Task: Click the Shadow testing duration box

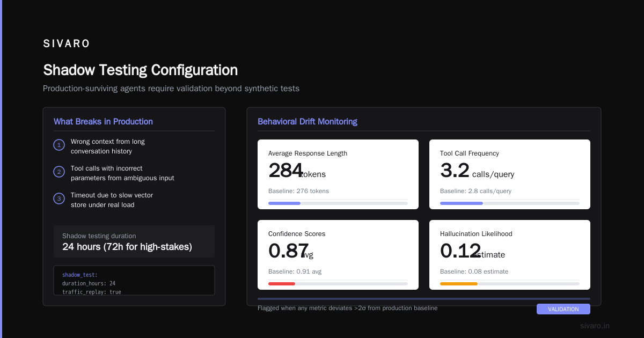Action: [134, 241]
